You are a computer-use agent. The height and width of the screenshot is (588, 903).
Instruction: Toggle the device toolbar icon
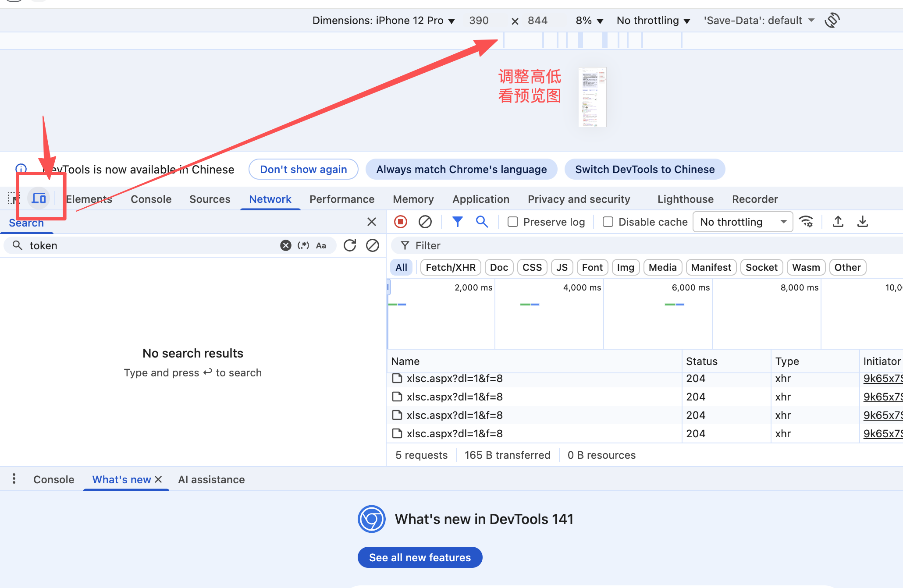(39, 198)
